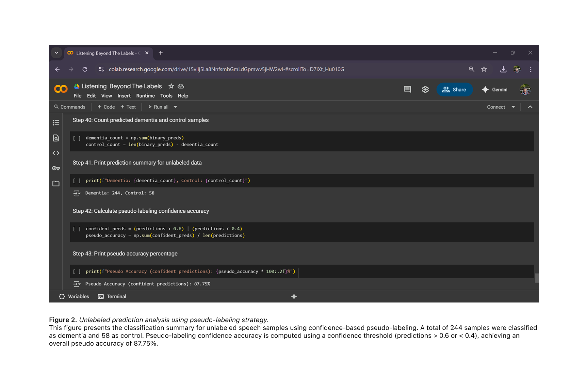Screen dimensions: 588x392
Task: Run the Step 41 print cell
Action: (77, 180)
